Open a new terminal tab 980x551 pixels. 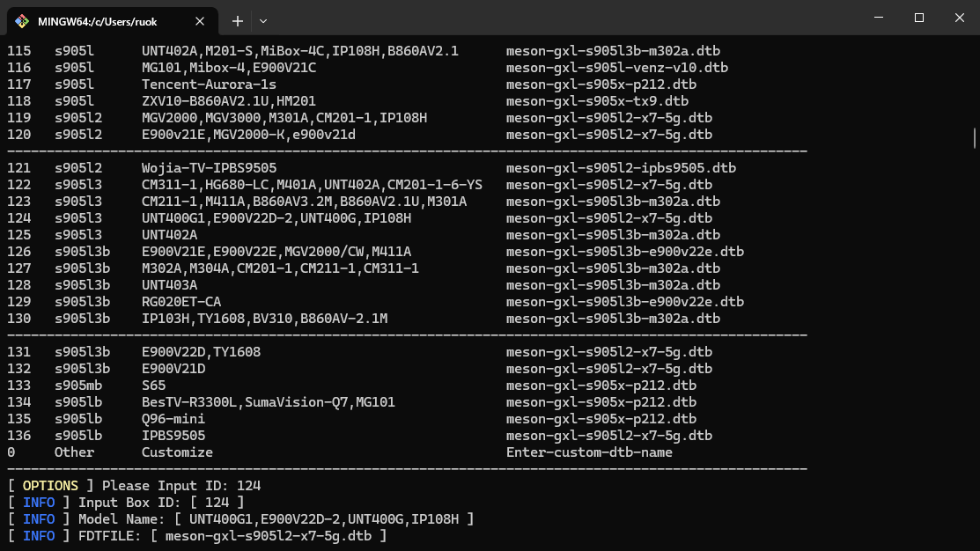point(238,20)
